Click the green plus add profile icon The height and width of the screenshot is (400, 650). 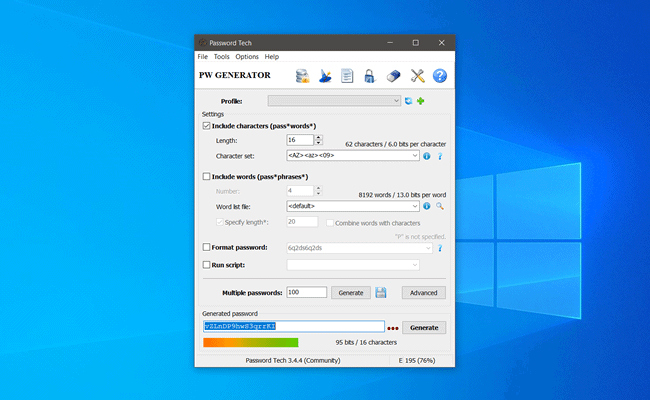pyautogui.click(x=421, y=101)
